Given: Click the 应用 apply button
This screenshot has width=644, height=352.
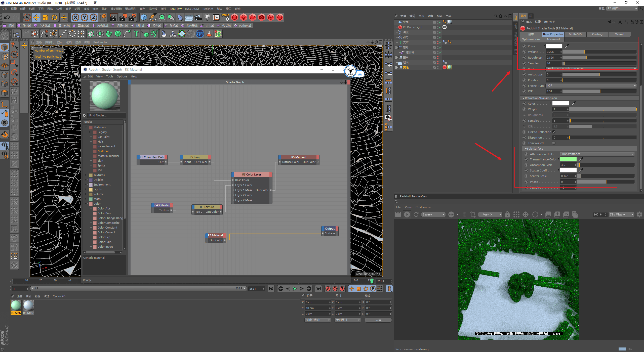Looking at the screenshot, I should click(x=378, y=320).
